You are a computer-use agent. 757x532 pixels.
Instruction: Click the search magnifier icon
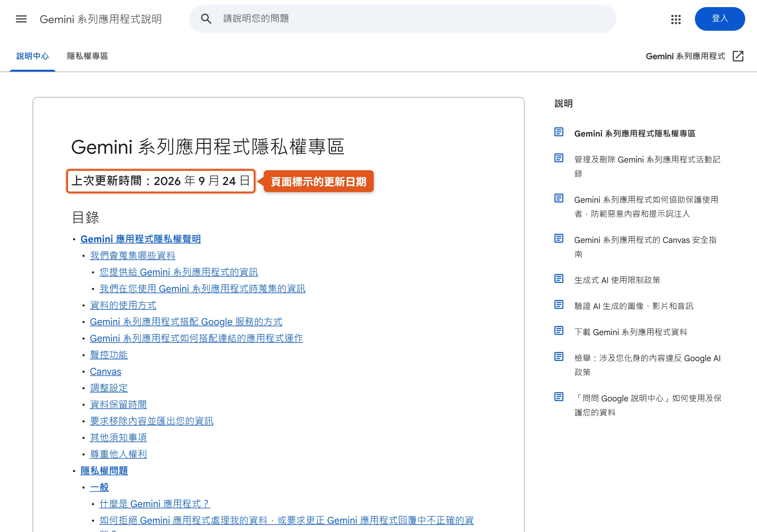click(x=206, y=19)
